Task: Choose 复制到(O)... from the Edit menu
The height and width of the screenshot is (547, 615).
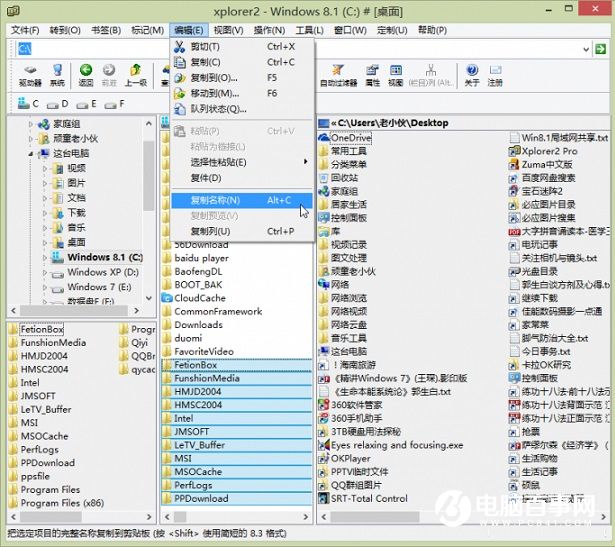Action: pos(242,78)
